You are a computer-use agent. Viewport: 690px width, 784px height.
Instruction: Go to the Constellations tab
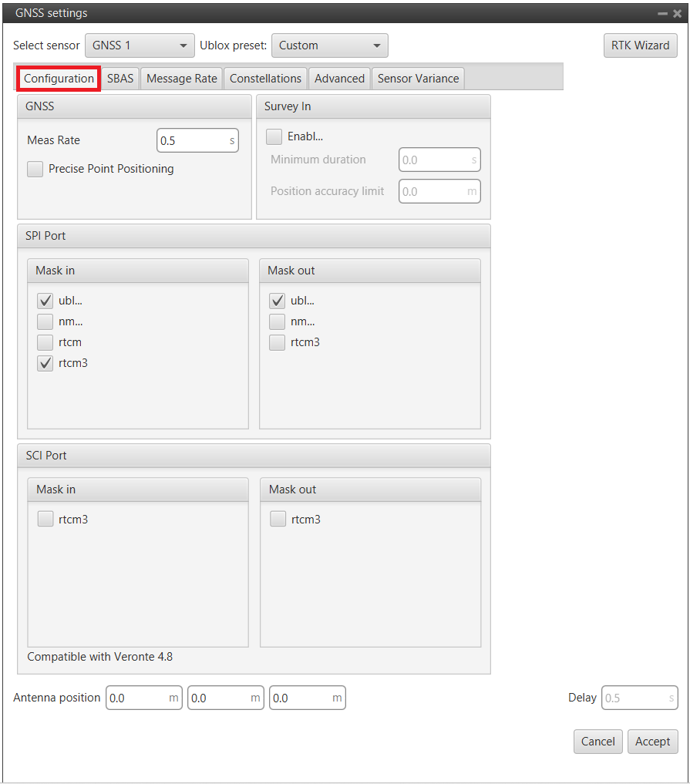[265, 79]
